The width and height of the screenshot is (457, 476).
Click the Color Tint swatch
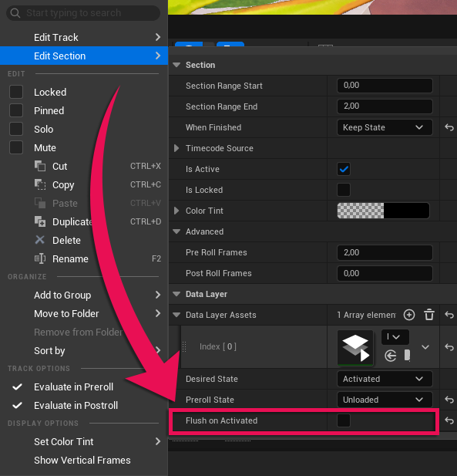(383, 211)
